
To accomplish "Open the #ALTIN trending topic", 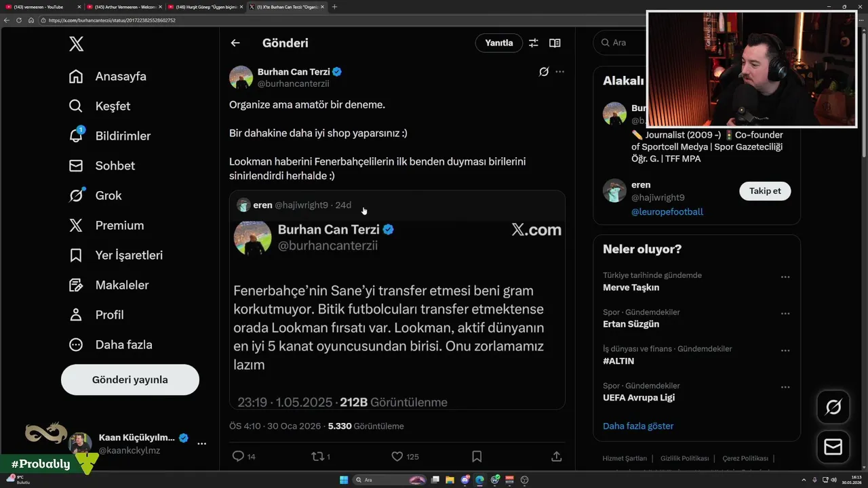I will pyautogui.click(x=618, y=361).
